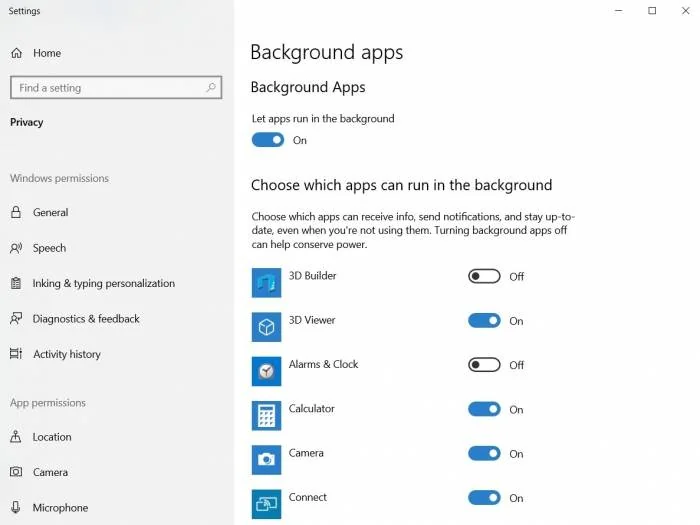Open Home settings page

pyautogui.click(x=47, y=53)
